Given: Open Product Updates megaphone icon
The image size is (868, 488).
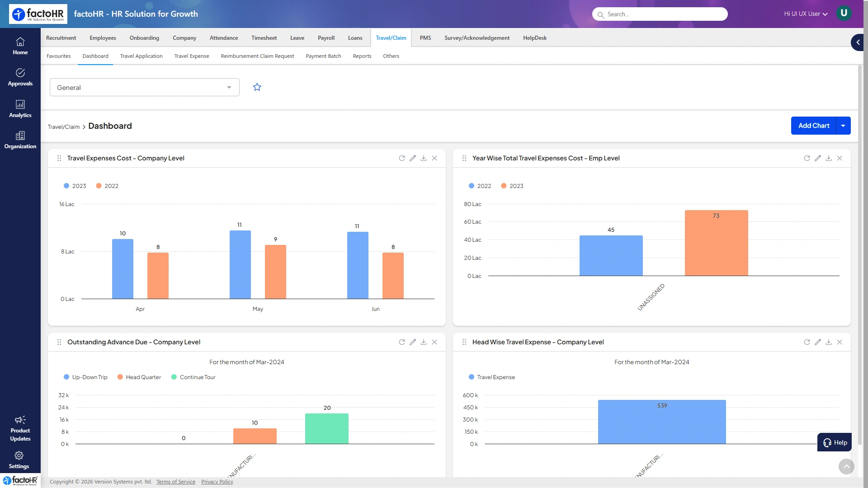Looking at the screenshot, I should (x=20, y=419).
